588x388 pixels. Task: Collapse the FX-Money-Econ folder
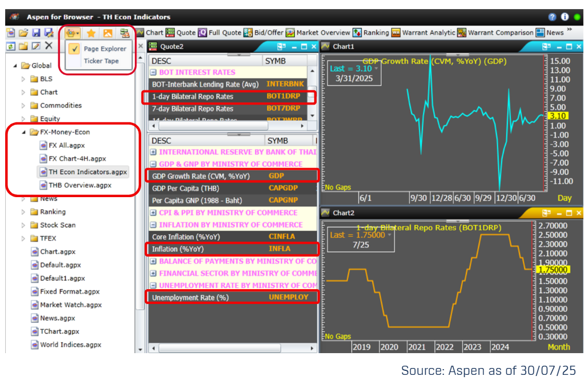[23, 133]
